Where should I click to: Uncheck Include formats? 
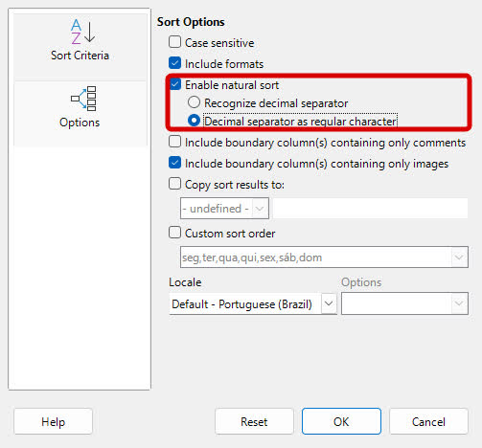pos(174,63)
